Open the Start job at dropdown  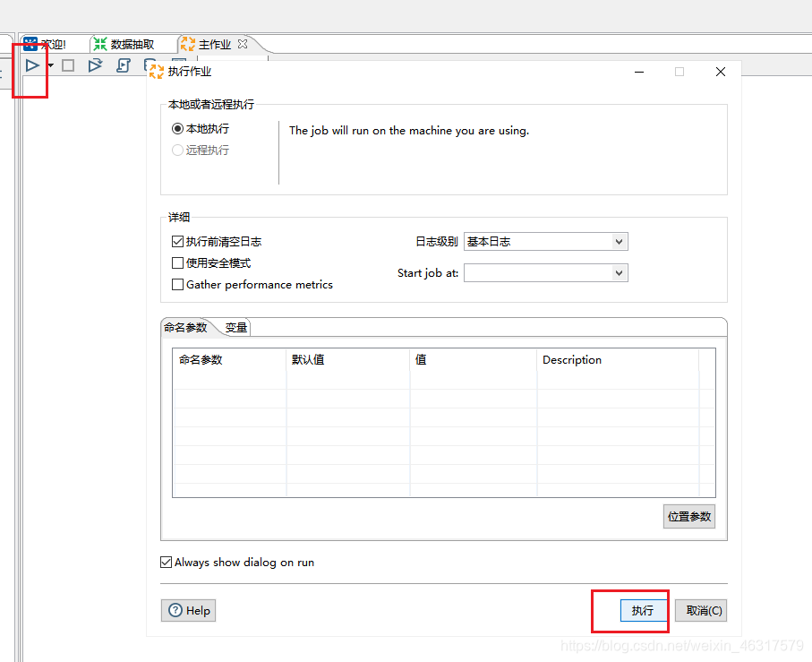[x=620, y=272]
